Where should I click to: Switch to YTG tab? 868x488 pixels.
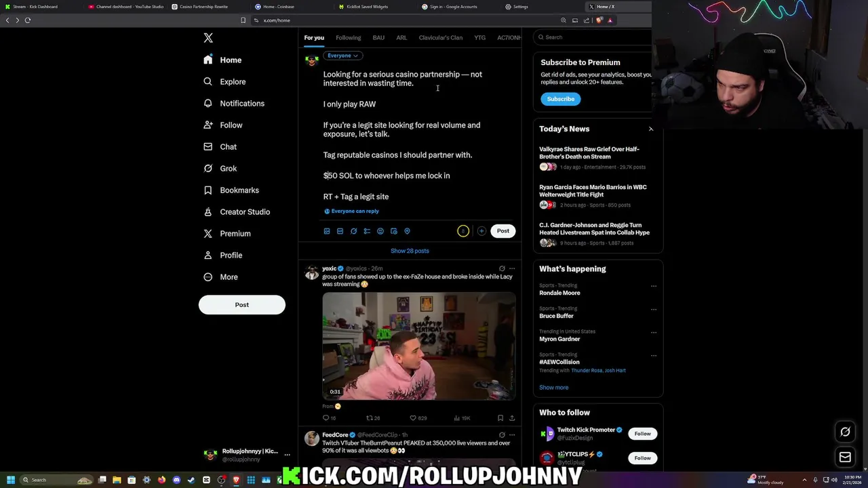click(479, 38)
